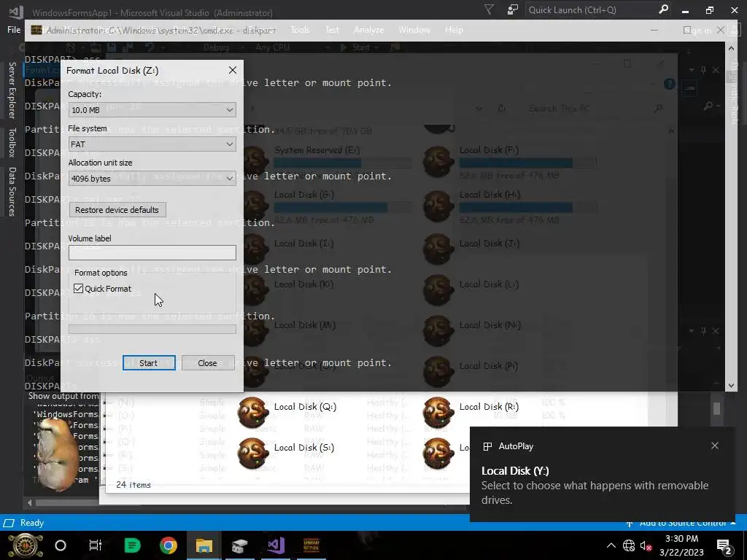The height and width of the screenshot is (560, 747).
Task: Click Close button in Format dialog
Action: [x=208, y=363]
